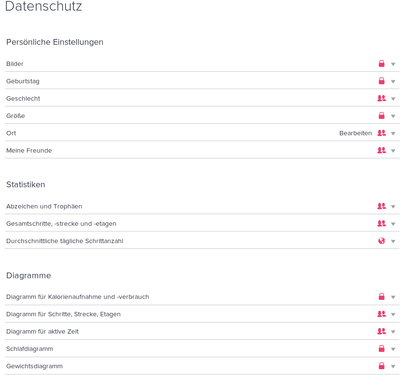400x375 pixels.
Task: Click the lock icon next to Bilder
Action: 382,63
